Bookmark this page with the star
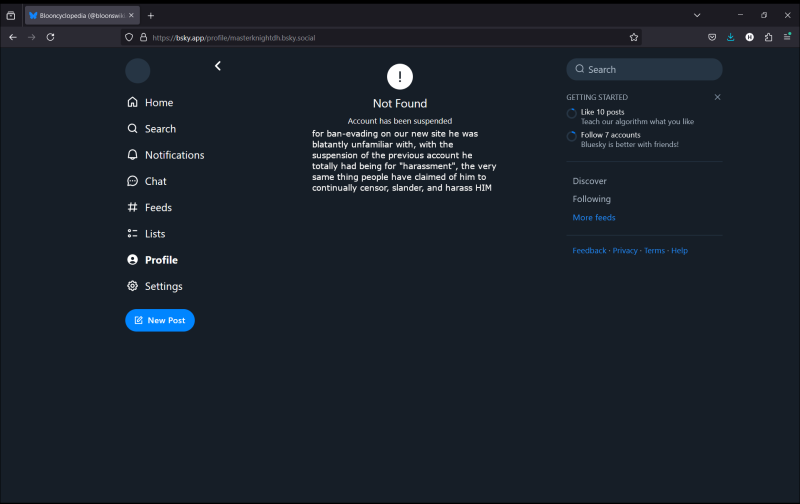This screenshot has width=800, height=504. [634, 37]
